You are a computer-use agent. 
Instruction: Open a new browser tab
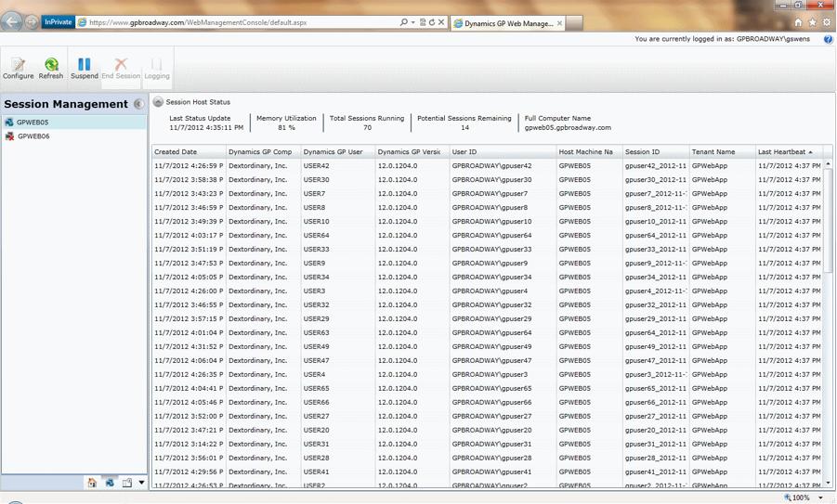[574, 23]
